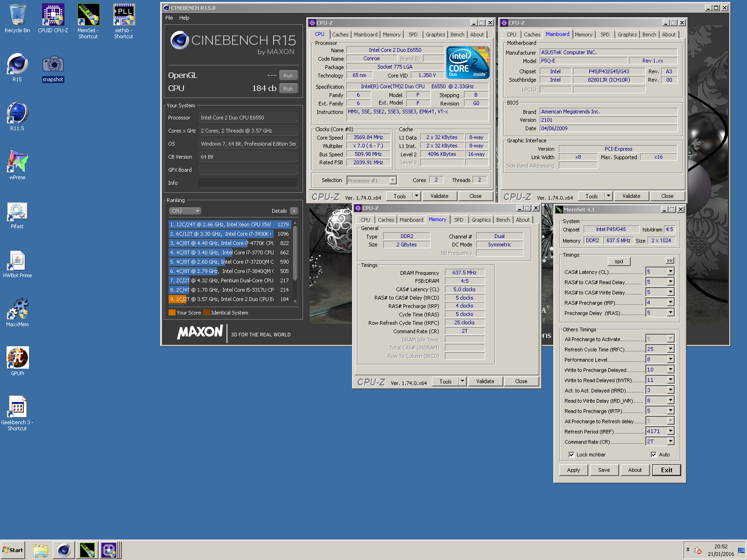Screen dimensions: 747x560
Task: Open the RAS# Precharge (tRP) dropdown
Action: tap(671, 302)
